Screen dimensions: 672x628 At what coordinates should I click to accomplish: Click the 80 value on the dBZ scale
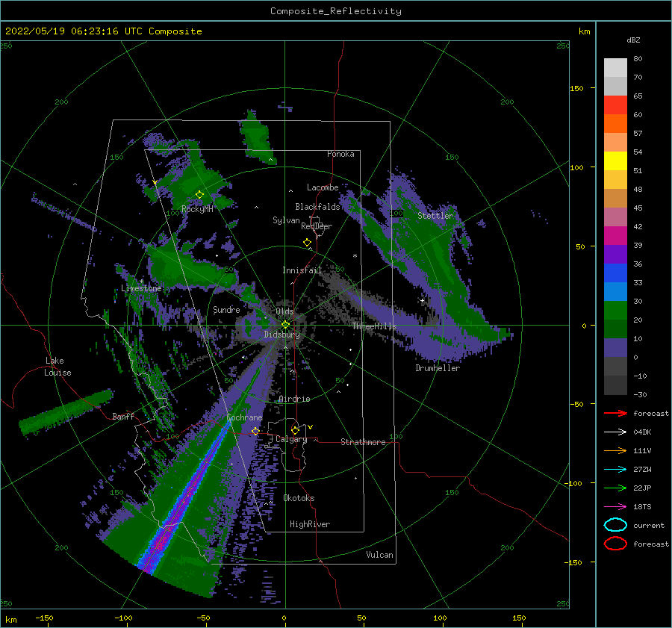tap(638, 59)
